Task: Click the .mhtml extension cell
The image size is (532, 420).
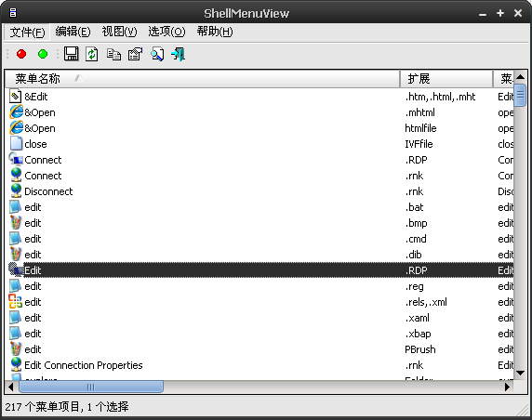Action: [x=420, y=112]
